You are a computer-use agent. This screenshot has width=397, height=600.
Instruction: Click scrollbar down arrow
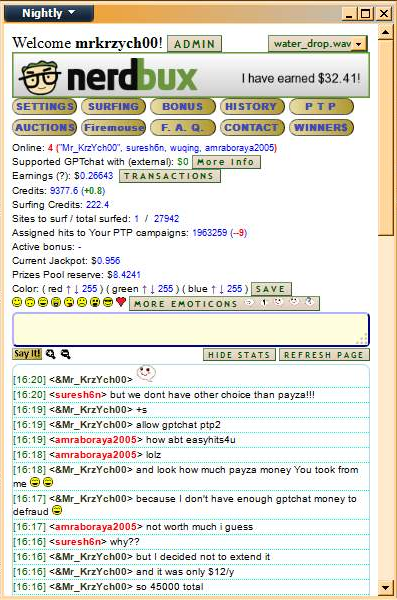pos(386,587)
